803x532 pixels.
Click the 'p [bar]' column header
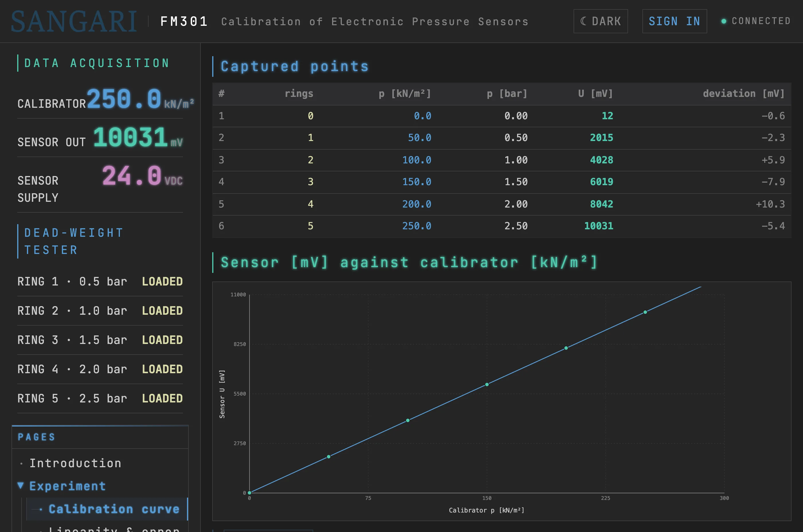pyautogui.click(x=507, y=94)
